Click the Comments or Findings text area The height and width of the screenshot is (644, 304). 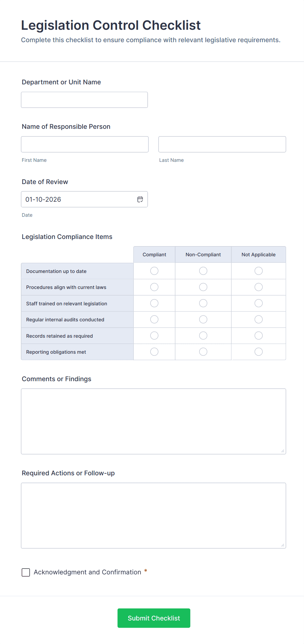153,421
